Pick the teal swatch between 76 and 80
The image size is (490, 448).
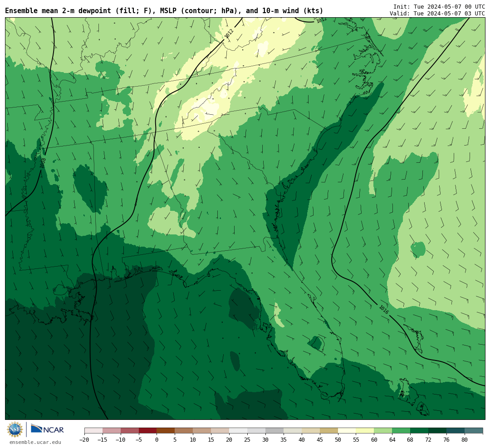(x=456, y=431)
